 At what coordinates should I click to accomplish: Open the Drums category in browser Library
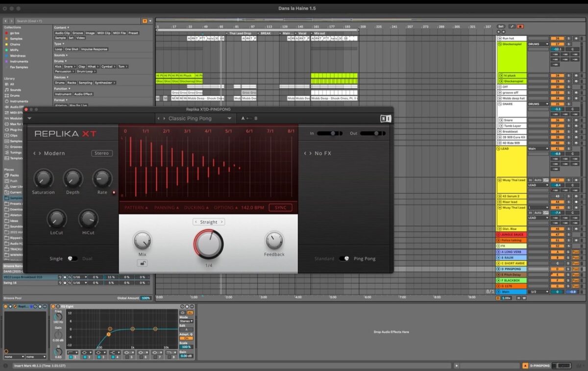[x=15, y=96]
